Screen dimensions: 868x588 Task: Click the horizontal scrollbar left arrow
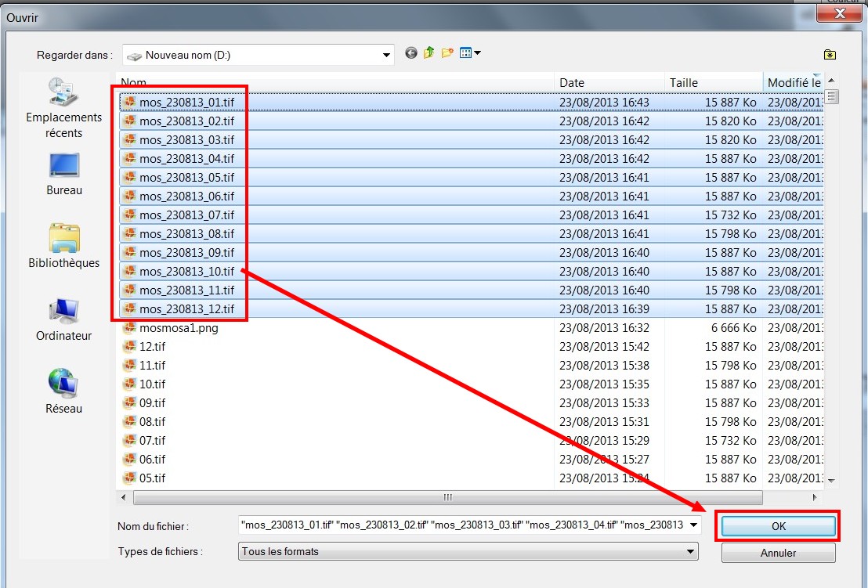(x=124, y=497)
